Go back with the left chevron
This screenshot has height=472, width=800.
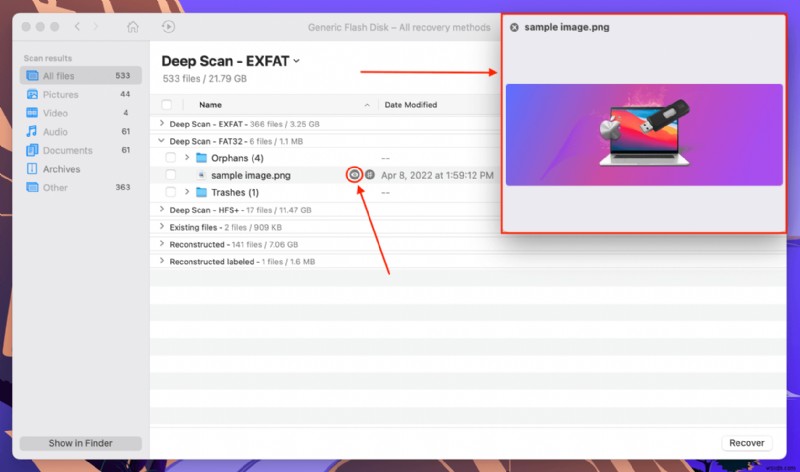(x=77, y=27)
